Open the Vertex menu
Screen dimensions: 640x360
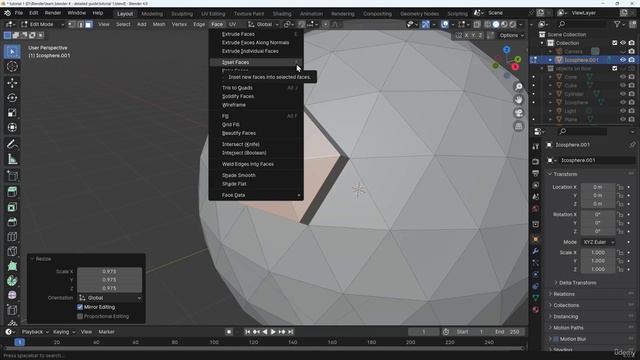(x=179, y=24)
